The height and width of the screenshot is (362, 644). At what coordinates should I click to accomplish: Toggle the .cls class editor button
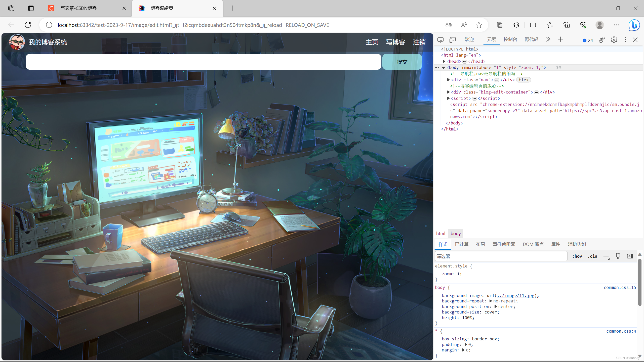coord(592,256)
